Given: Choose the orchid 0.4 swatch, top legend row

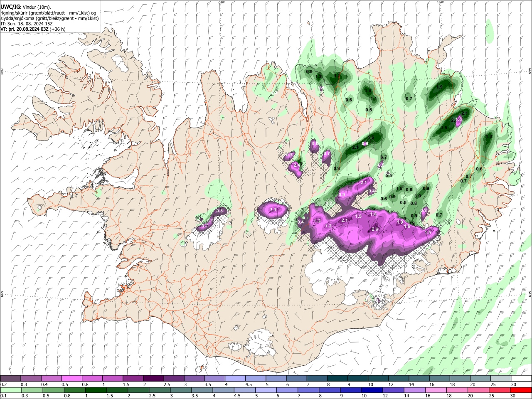Looking at the screenshot, I should point(51,379).
